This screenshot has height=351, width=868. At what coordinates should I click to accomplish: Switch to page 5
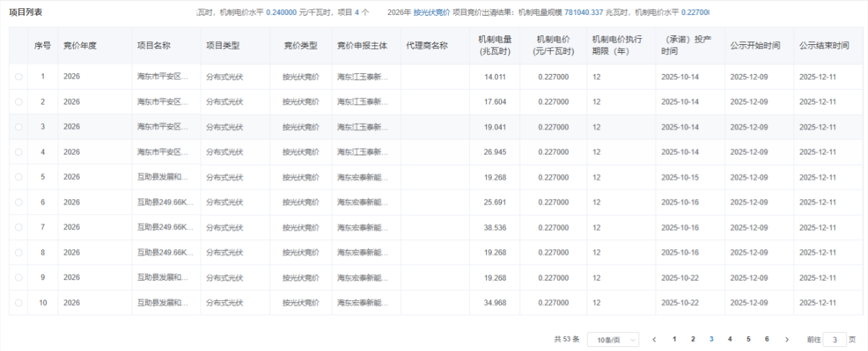coord(748,339)
